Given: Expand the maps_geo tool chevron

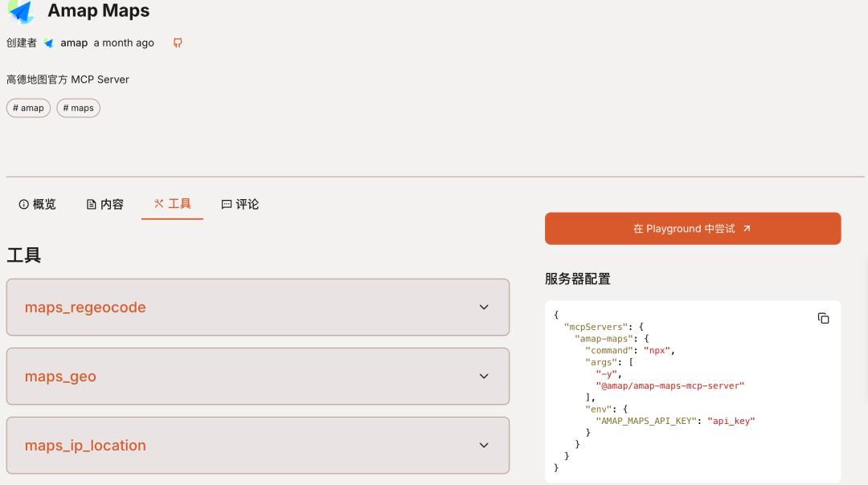Looking at the screenshot, I should 484,377.
